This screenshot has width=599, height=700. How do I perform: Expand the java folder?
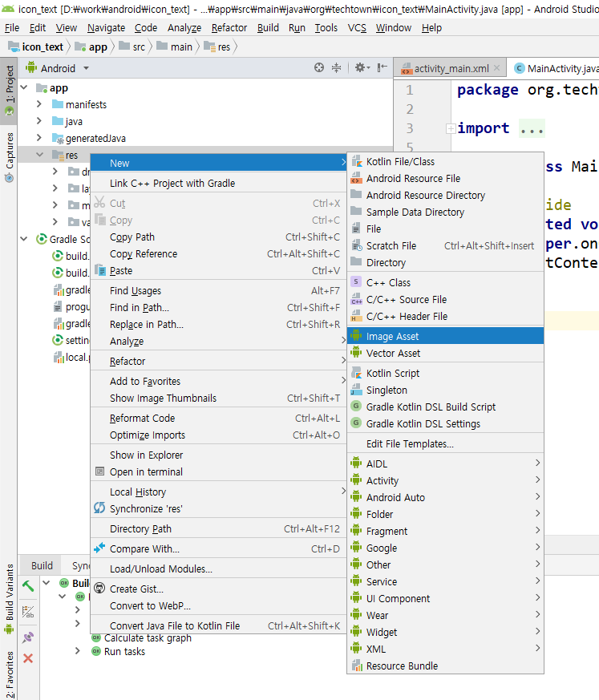point(39,121)
